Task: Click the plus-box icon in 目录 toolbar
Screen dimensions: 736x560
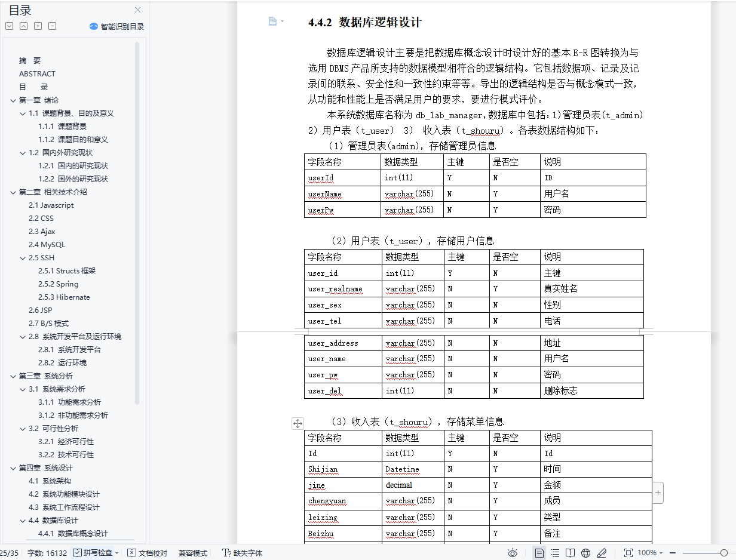Action: click(38, 26)
